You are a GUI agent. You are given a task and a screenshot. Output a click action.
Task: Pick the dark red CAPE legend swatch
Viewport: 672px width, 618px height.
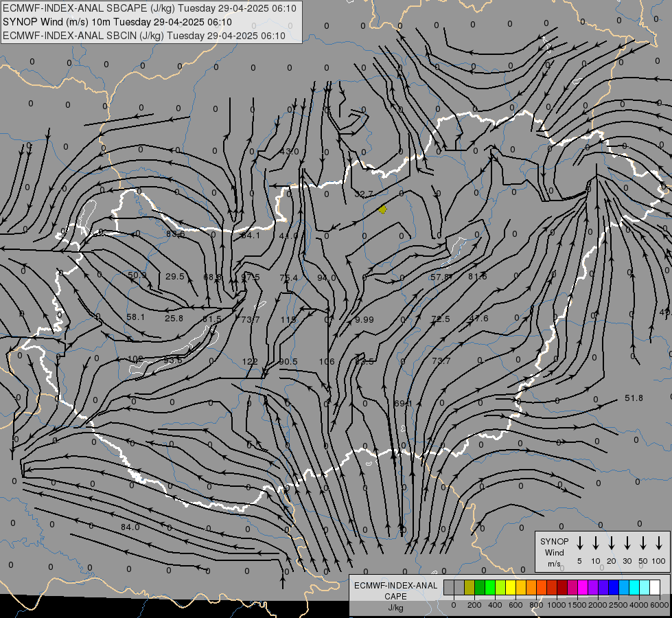[x=562, y=587]
